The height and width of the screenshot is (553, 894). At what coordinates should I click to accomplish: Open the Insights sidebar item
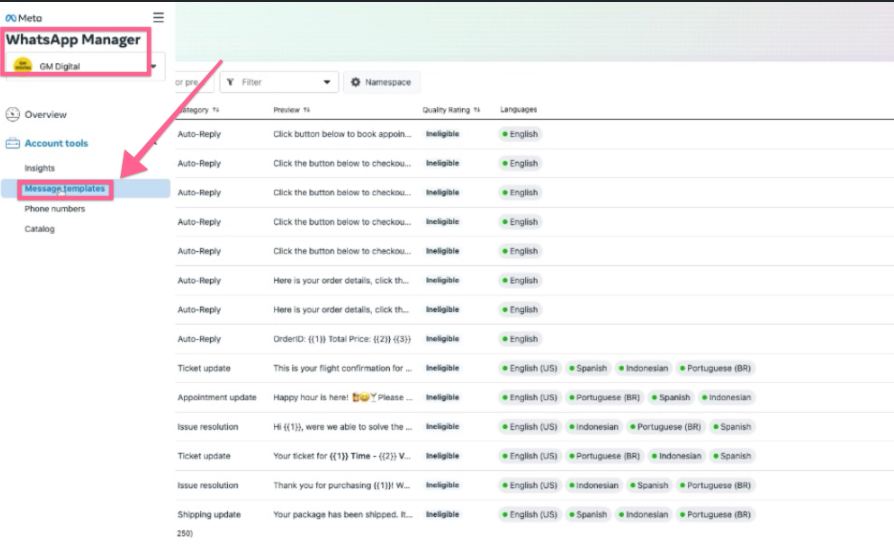tap(40, 168)
